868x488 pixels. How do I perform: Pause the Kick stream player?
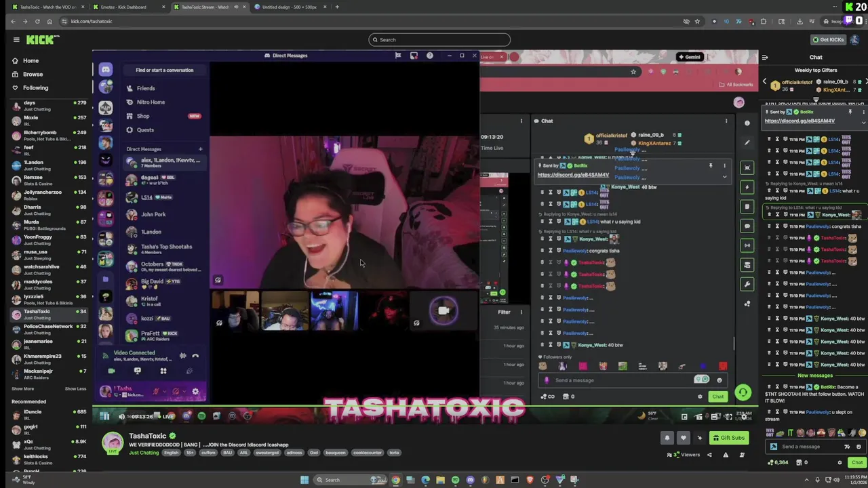click(105, 416)
